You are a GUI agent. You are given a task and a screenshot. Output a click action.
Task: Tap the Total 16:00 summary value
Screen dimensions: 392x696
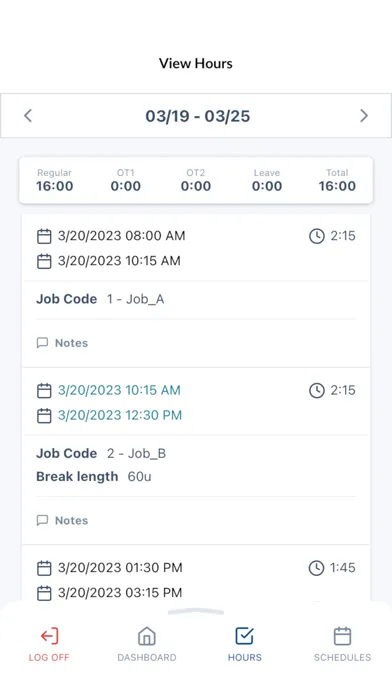tap(337, 186)
